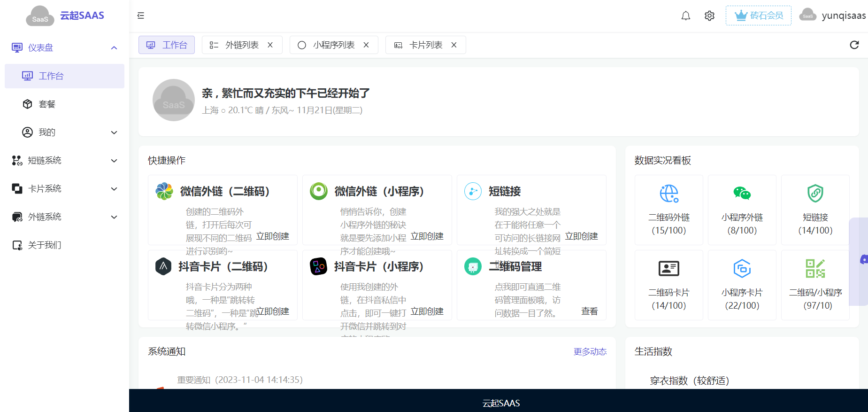This screenshot has height=412, width=868.
Task: Click the 套餐 cube icon
Action: click(x=28, y=104)
